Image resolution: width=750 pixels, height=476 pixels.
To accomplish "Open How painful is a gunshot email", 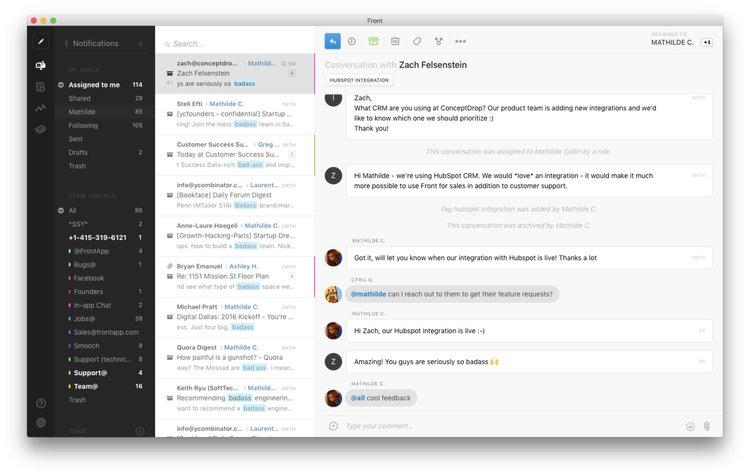I will coord(235,357).
